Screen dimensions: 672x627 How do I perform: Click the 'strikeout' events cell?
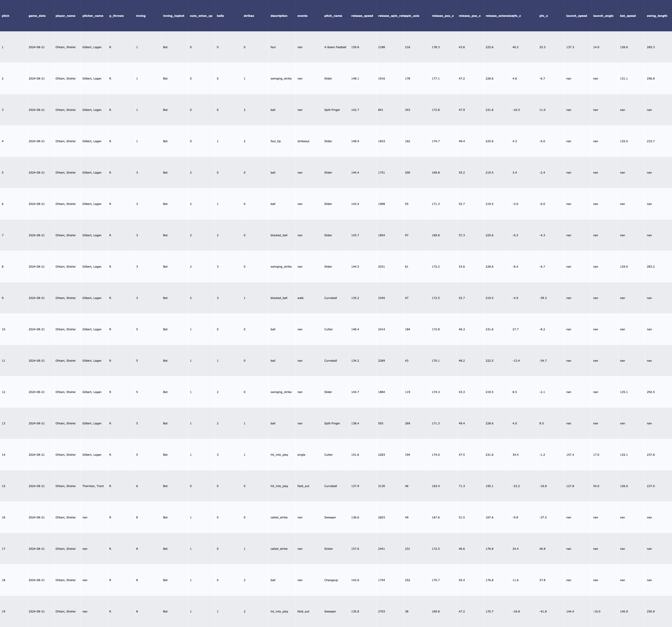303,141
